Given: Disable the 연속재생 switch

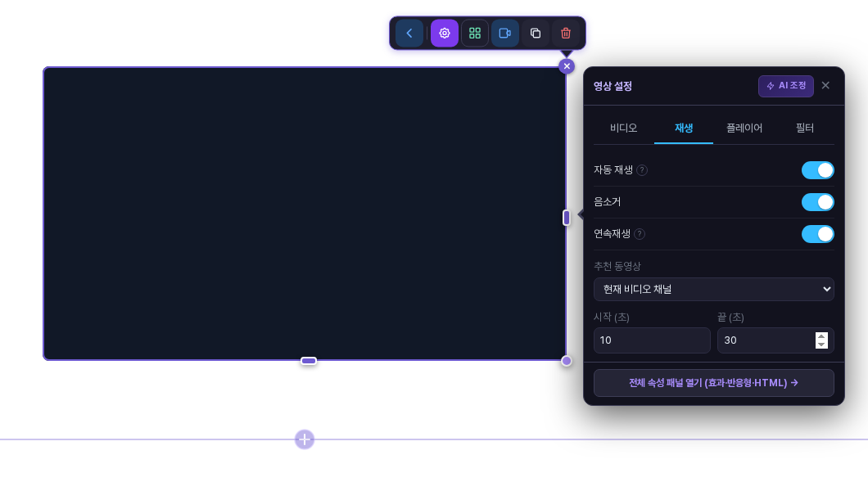Looking at the screenshot, I should [x=817, y=234].
